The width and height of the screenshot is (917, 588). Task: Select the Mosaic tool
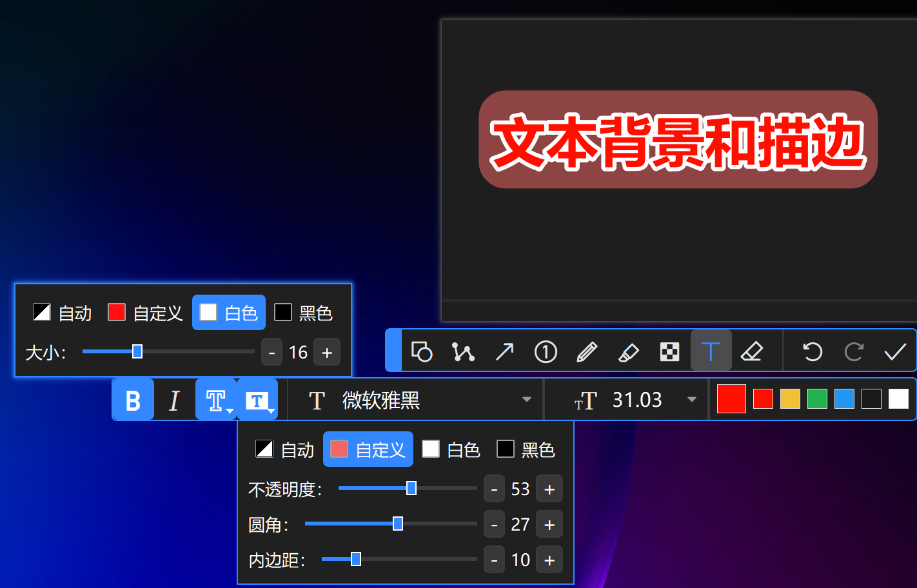coord(669,351)
